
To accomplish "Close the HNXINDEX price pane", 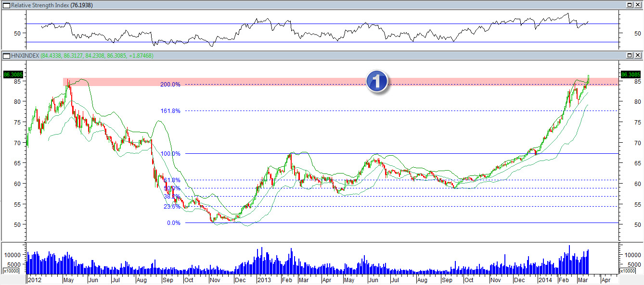I will coord(637,56).
